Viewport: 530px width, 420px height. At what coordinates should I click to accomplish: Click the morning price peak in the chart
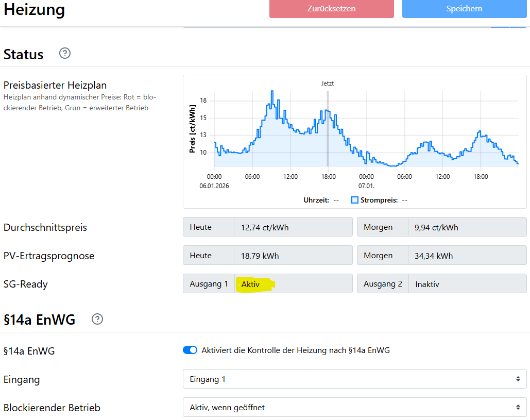272,92
